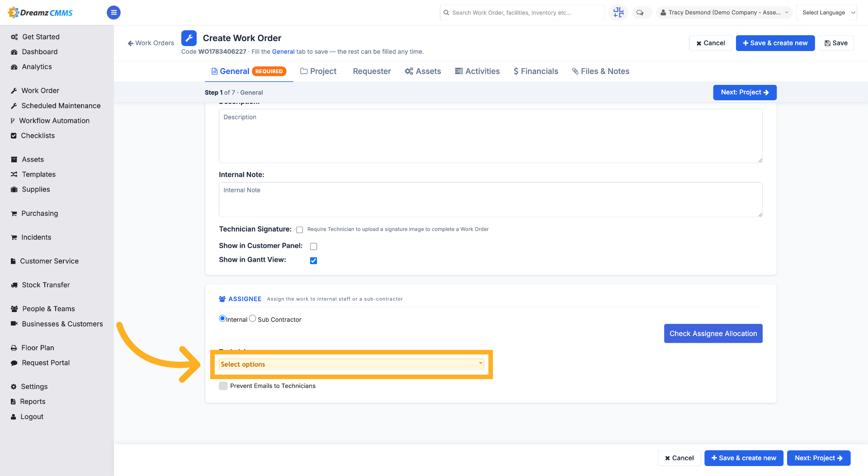
Task: Click the People & Teams group icon
Action: [x=14, y=309]
